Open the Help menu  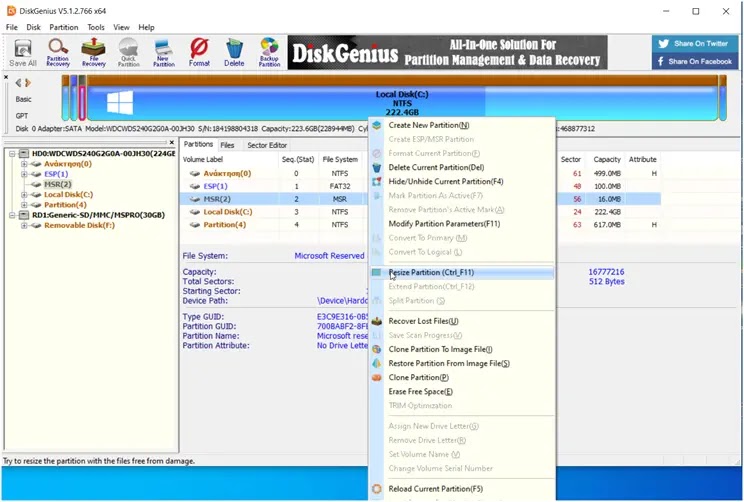click(146, 28)
